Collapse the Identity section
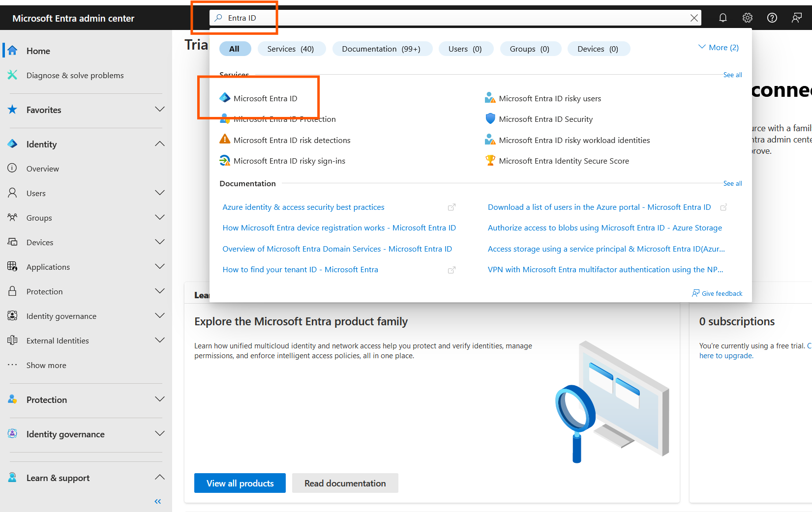Viewport: 812px width, 512px height. pyautogui.click(x=159, y=144)
